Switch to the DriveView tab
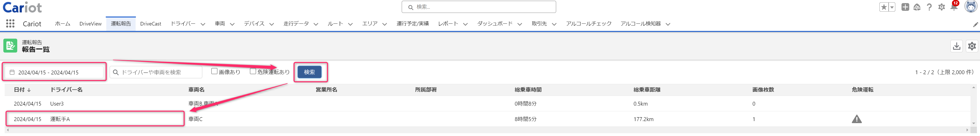Screen dimensions: 980x136 (x=91, y=24)
